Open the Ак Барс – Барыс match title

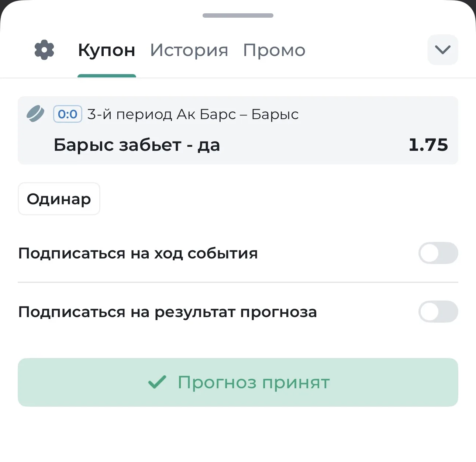coord(238,114)
